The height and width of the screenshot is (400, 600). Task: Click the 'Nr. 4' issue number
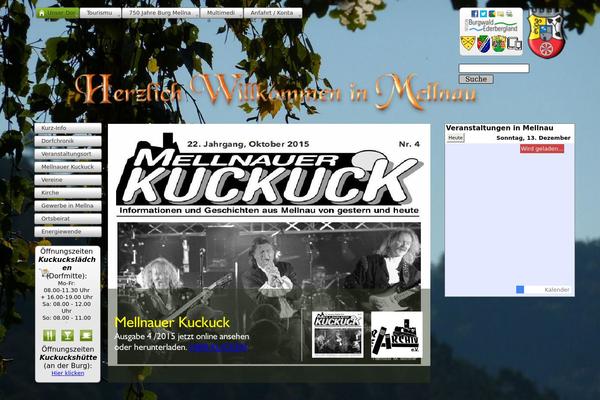[x=409, y=144]
